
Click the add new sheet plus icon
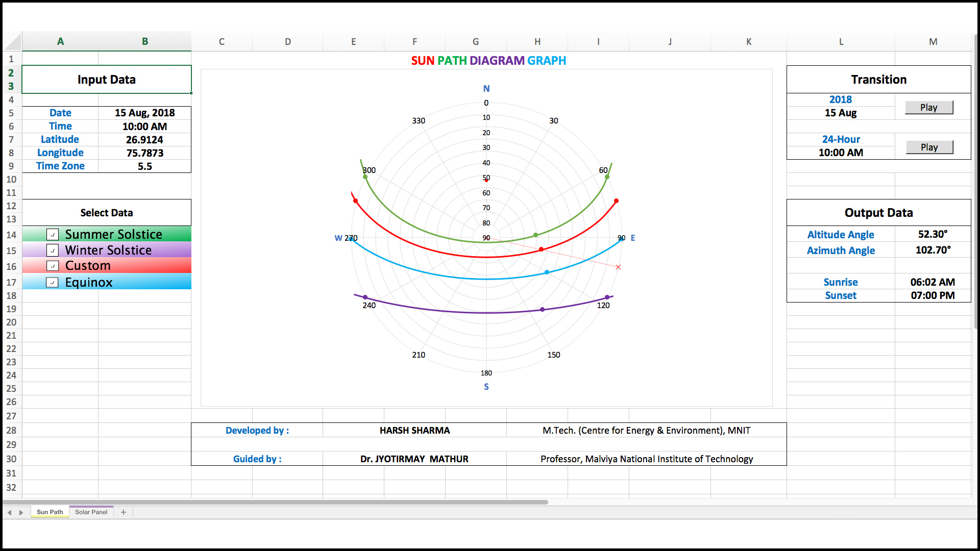(x=124, y=512)
